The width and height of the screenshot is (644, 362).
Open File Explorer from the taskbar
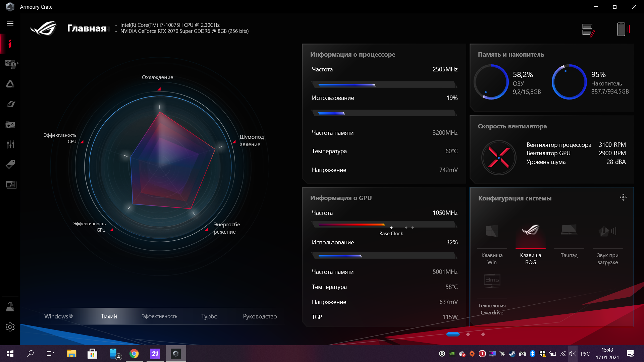[x=71, y=354]
